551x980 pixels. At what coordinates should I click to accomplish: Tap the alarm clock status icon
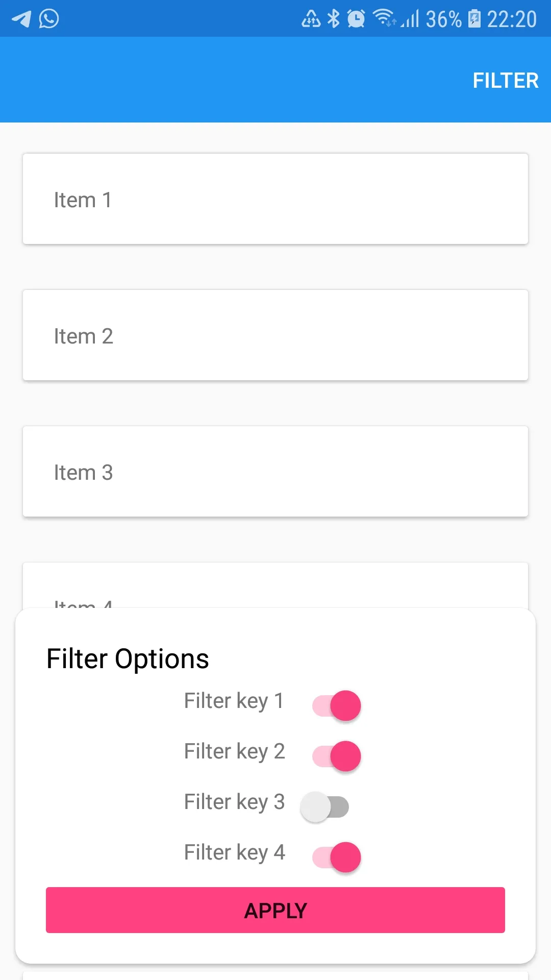point(356,19)
